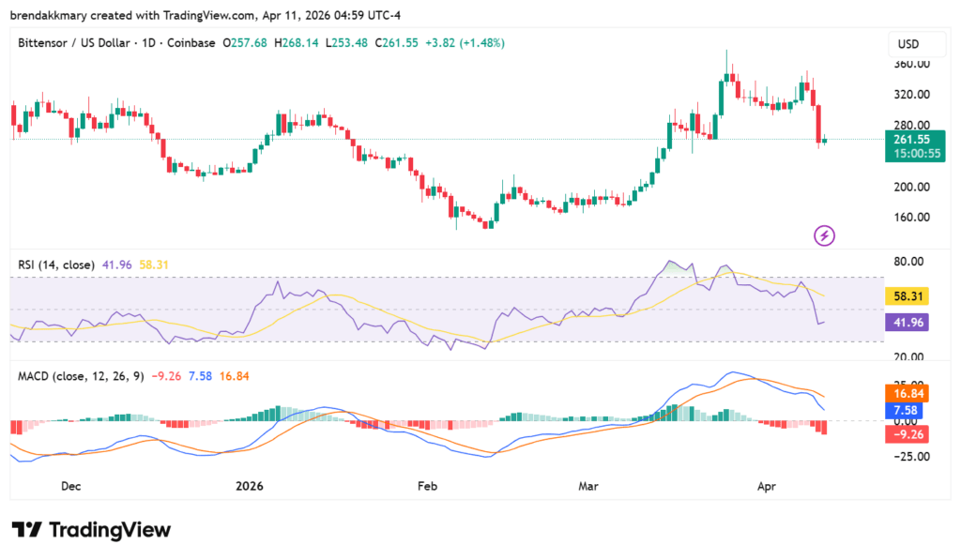Click the purple lightning quick-trade icon
The image size is (961, 560).
pyautogui.click(x=824, y=235)
